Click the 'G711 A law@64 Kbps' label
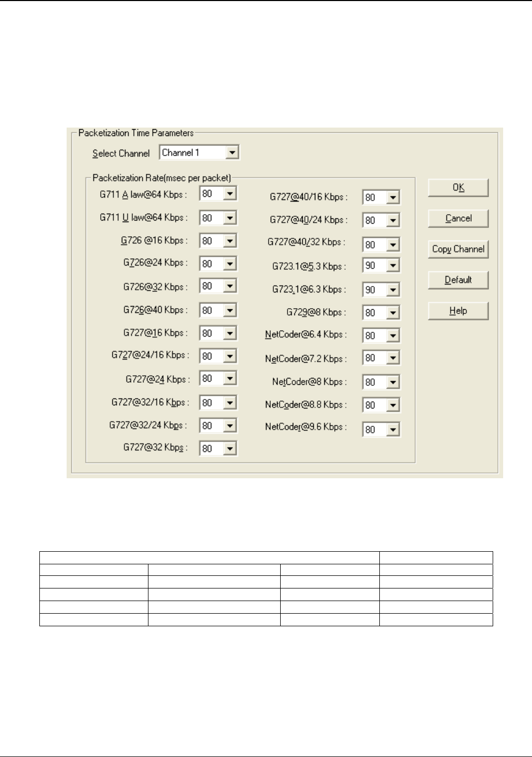 [143, 195]
